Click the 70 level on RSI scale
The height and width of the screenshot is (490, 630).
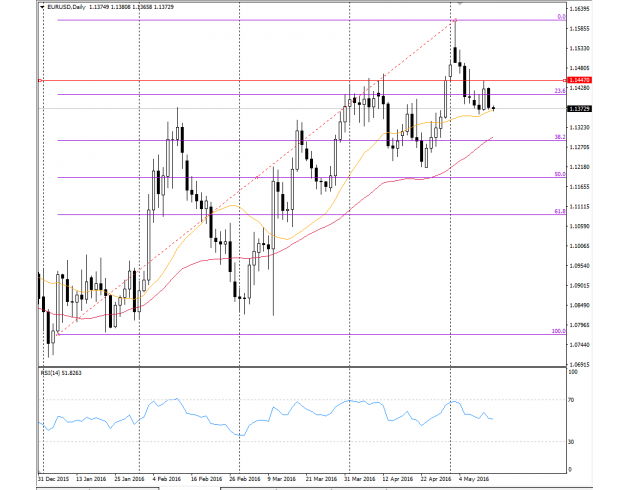point(572,400)
